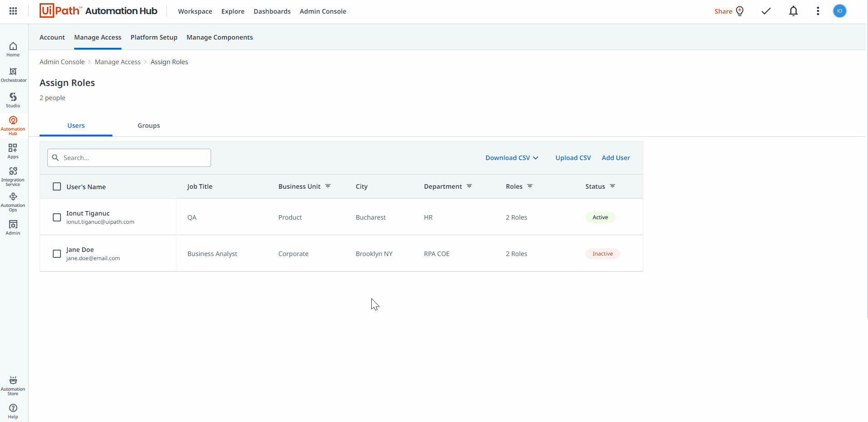
Task: Toggle the select-all users checkbox
Action: click(57, 186)
